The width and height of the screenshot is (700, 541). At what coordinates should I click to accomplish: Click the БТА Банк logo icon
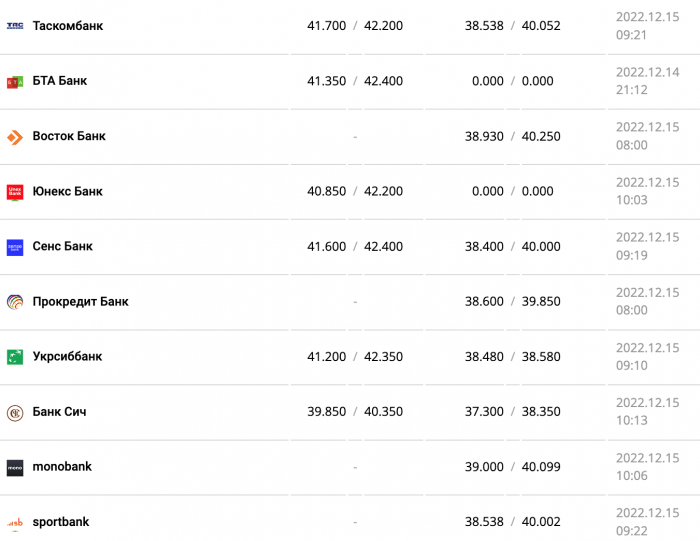[15, 82]
